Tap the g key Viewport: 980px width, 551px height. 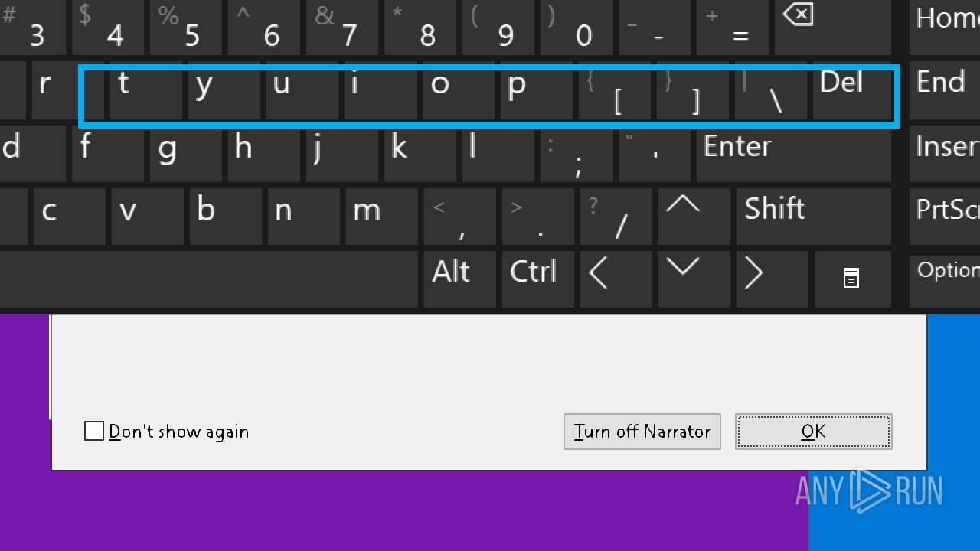(x=185, y=154)
